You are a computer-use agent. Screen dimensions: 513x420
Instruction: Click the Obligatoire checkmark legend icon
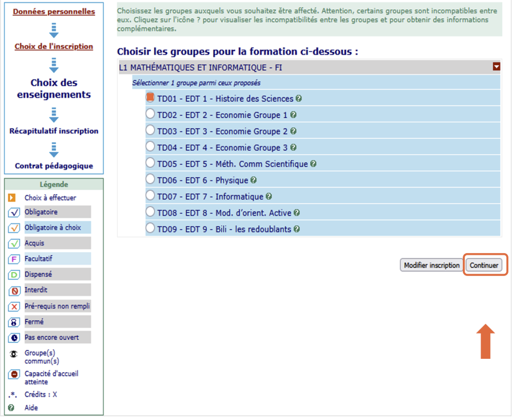14,213
